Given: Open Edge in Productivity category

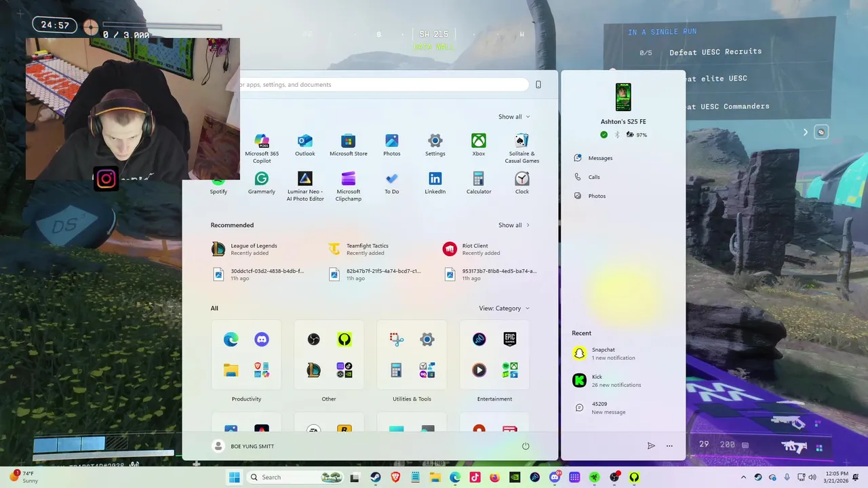Looking at the screenshot, I should [x=231, y=340].
